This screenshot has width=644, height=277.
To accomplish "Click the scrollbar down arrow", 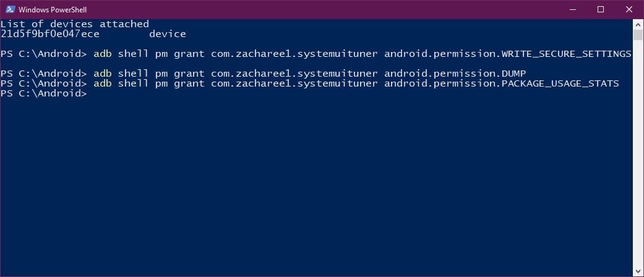I will pos(638,271).
